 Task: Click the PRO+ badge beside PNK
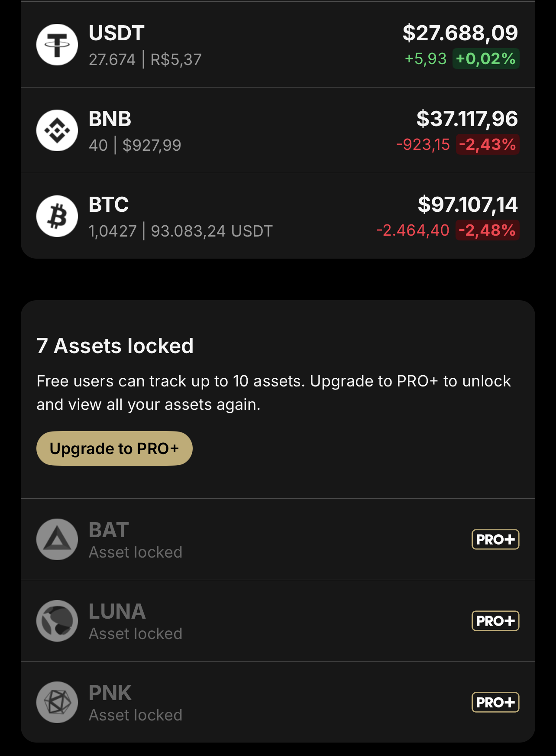point(495,702)
